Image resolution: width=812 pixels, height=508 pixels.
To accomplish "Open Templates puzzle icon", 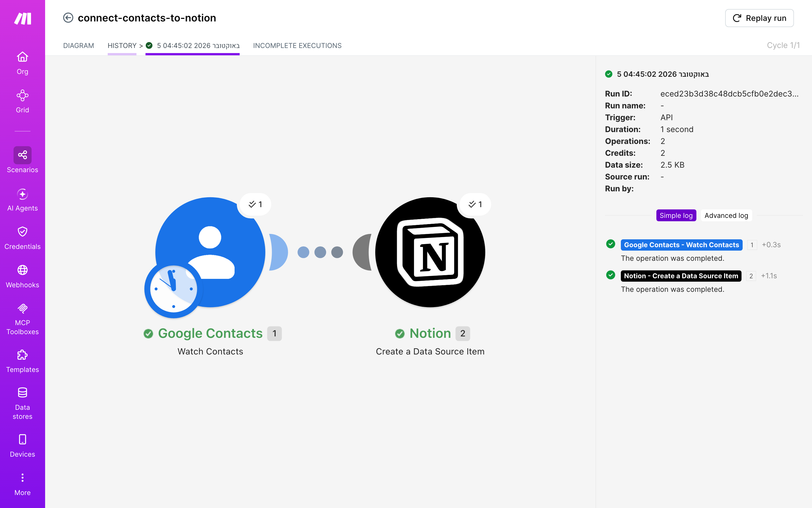I will pyautogui.click(x=23, y=355).
